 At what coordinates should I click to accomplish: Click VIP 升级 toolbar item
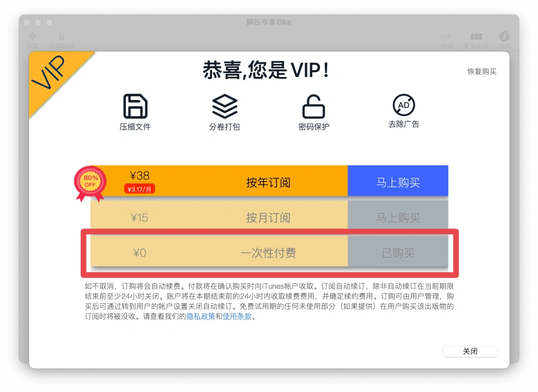click(446, 40)
